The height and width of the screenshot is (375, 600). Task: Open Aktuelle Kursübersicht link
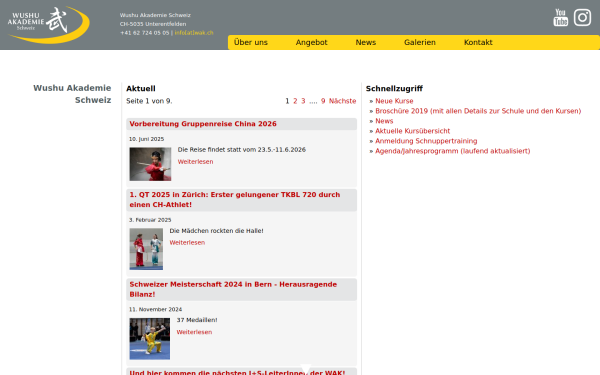(412, 131)
